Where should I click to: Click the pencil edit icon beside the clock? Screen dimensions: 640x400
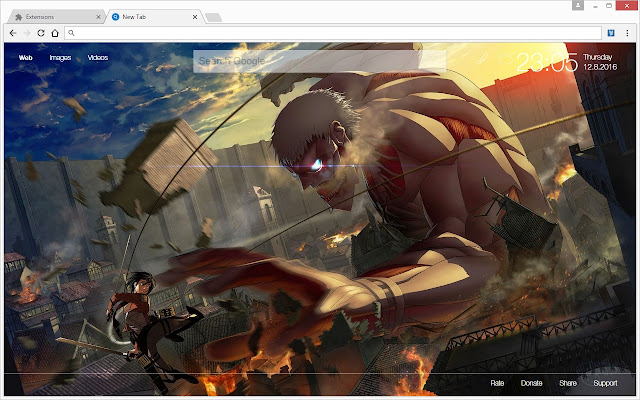(x=482, y=60)
